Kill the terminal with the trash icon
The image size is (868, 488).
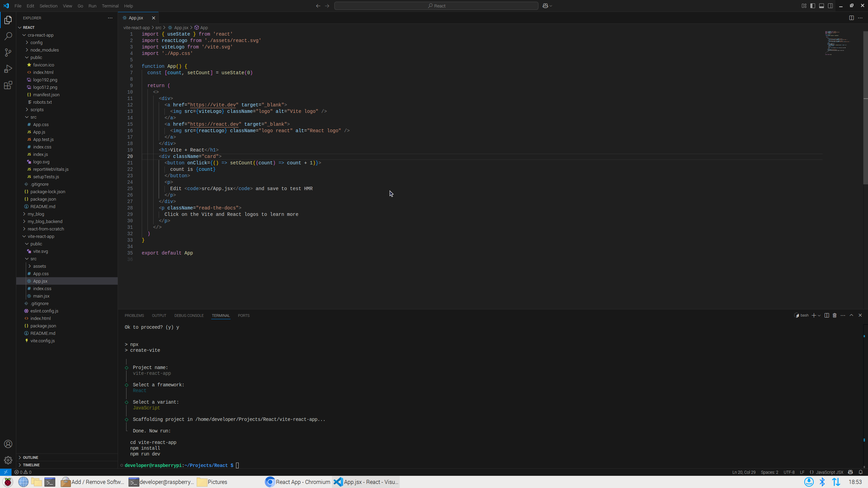[x=835, y=316]
